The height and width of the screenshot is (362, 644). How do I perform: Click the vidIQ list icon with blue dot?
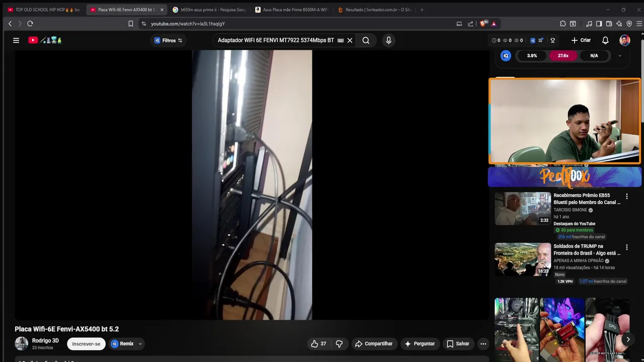tap(540, 40)
